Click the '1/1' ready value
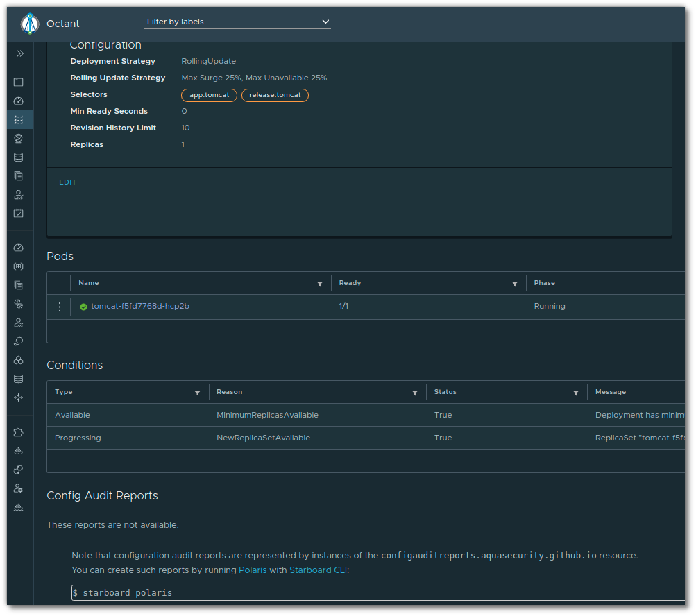Viewport: 696px width, 616px height. click(x=343, y=306)
